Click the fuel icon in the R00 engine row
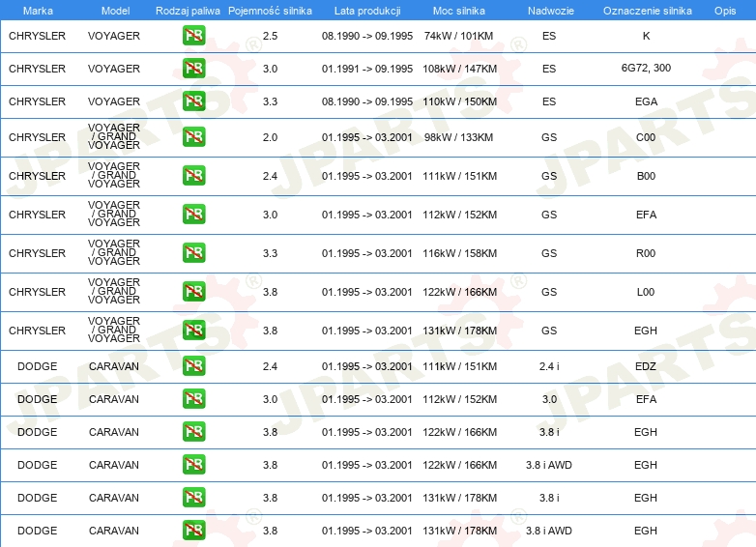 (x=193, y=253)
